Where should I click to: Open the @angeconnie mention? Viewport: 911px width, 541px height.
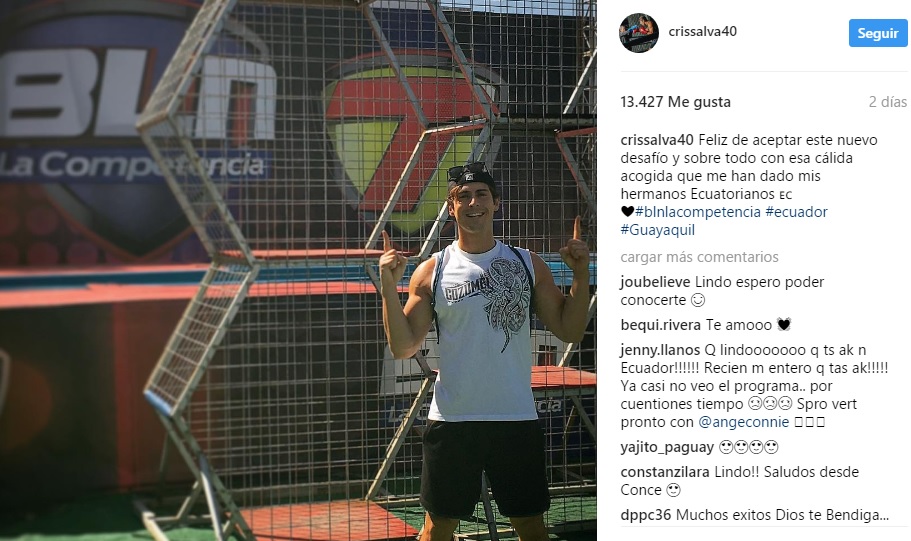pos(744,422)
